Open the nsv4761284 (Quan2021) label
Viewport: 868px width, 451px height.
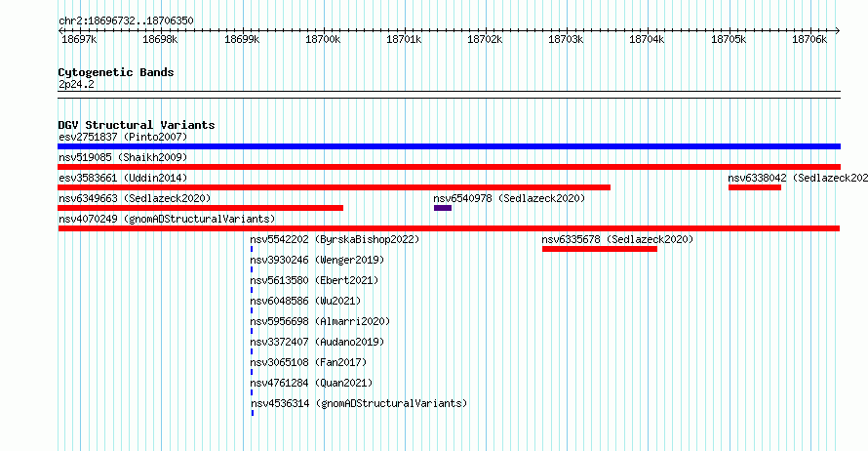(311, 383)
